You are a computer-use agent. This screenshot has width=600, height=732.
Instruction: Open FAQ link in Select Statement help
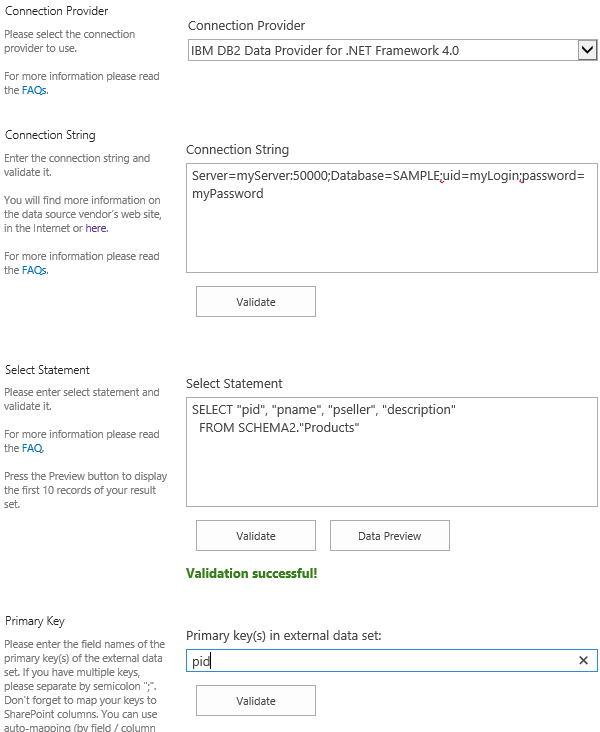[32, 449]
